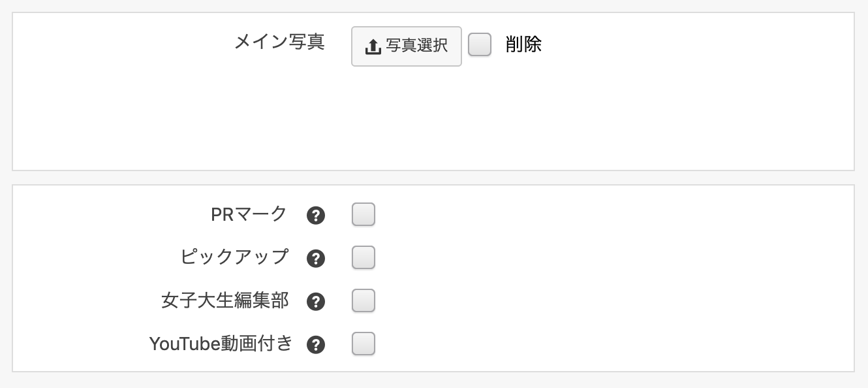
Task: Toggle the 女子大生編集部 checkbox
Action: (x=364, y=301)
